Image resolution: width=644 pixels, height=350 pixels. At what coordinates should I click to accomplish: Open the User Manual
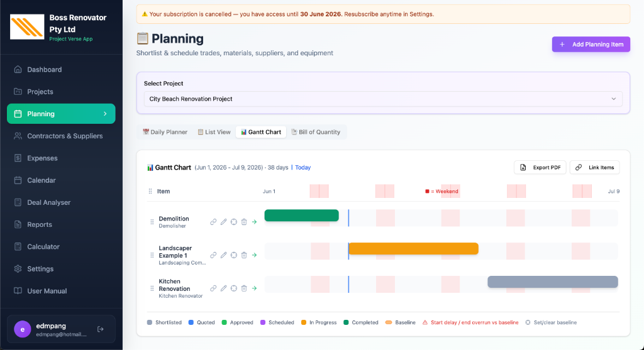(x=61, y=291)
